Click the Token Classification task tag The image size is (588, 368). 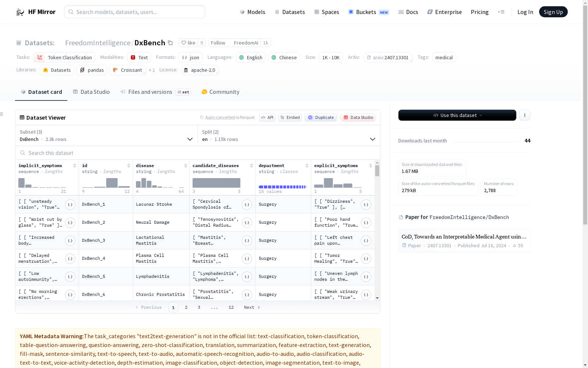coord(64,57)
